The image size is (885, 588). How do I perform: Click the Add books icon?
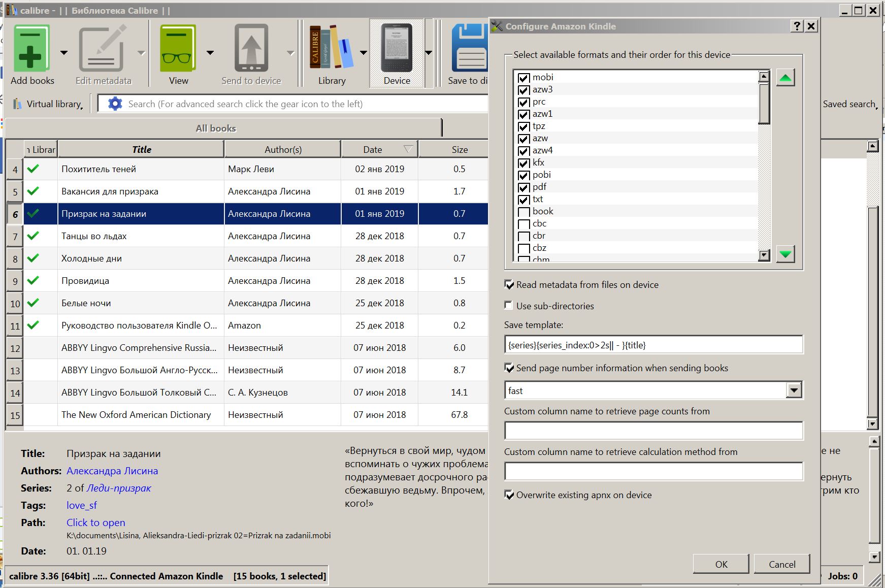point(31,49)
